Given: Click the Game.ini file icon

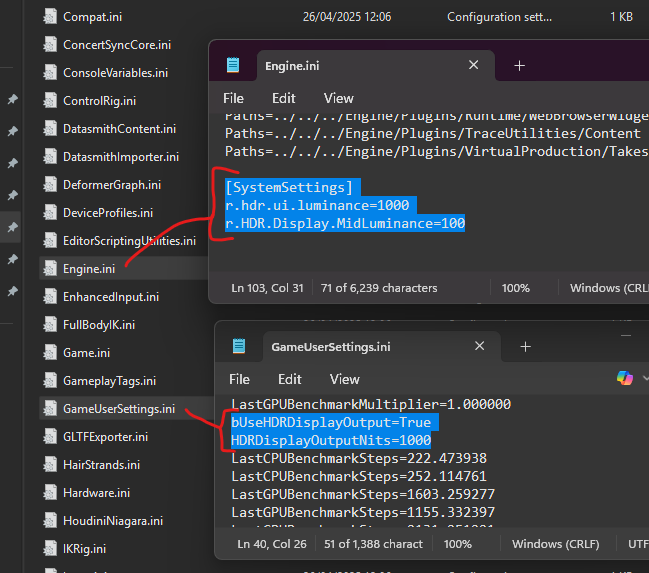Looking at the screenshot, I should click(x=50, y=353).
